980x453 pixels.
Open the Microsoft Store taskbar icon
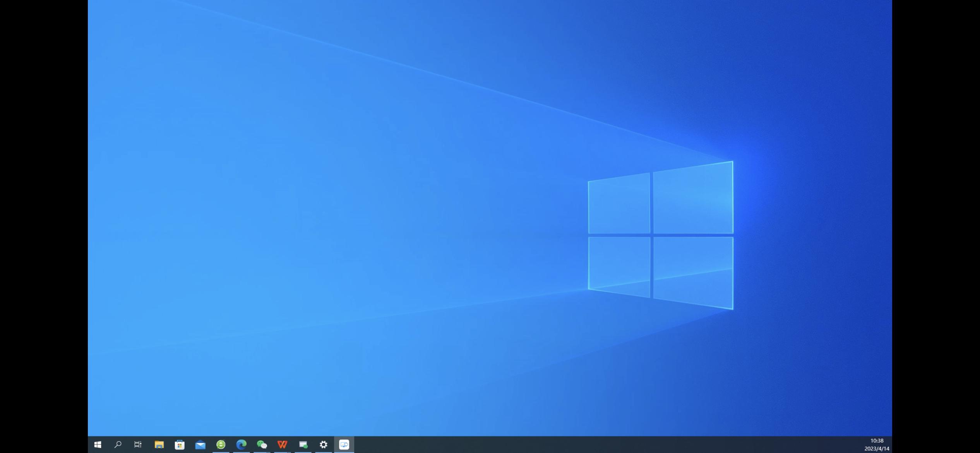pos(180,444)
